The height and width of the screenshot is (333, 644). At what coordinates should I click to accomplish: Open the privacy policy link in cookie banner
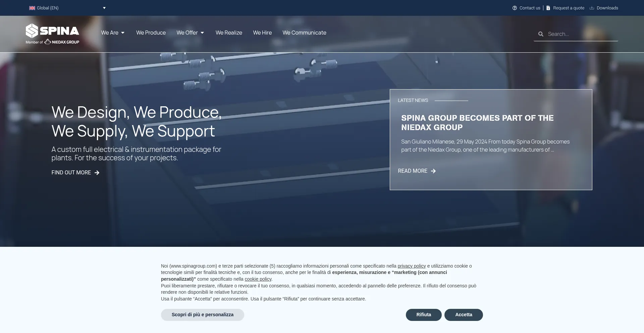tap(412, 266)
